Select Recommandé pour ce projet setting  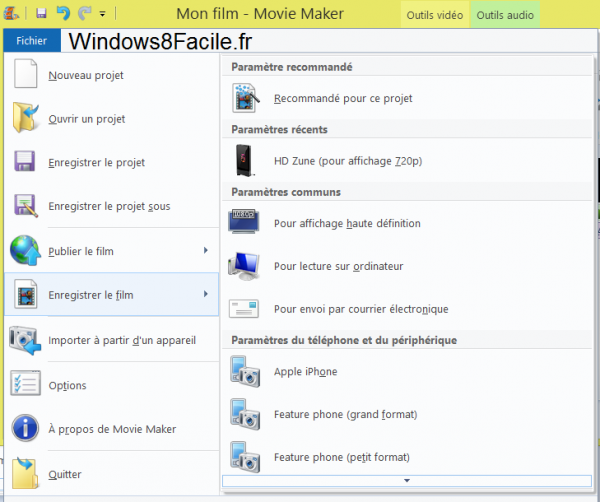tap(407, 98)
